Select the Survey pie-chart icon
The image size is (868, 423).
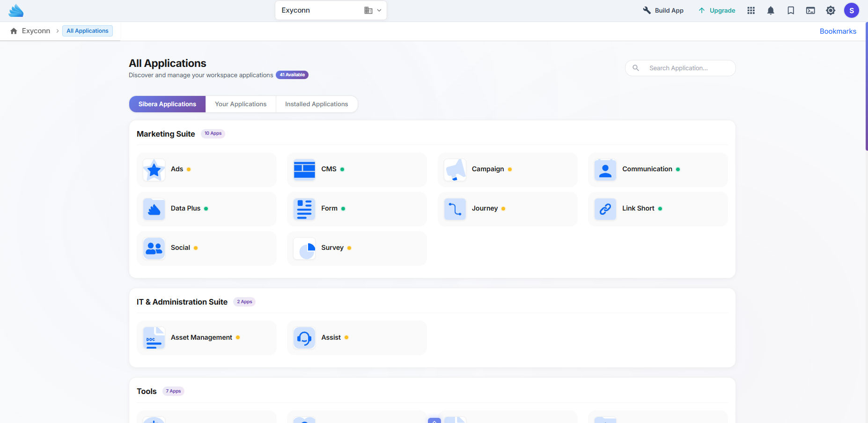304,248
